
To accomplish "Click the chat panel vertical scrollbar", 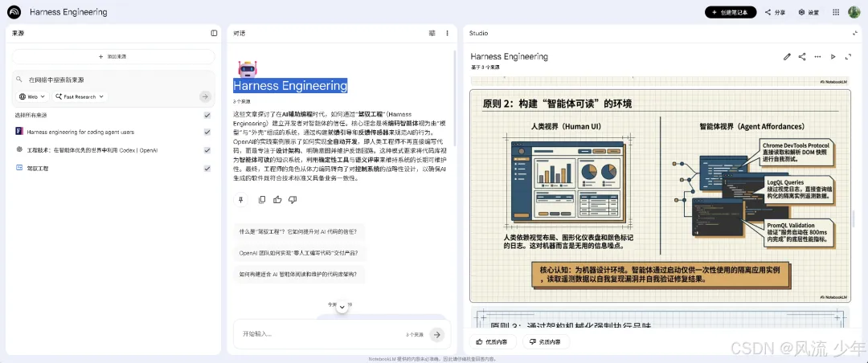I will tap(455, 100).
